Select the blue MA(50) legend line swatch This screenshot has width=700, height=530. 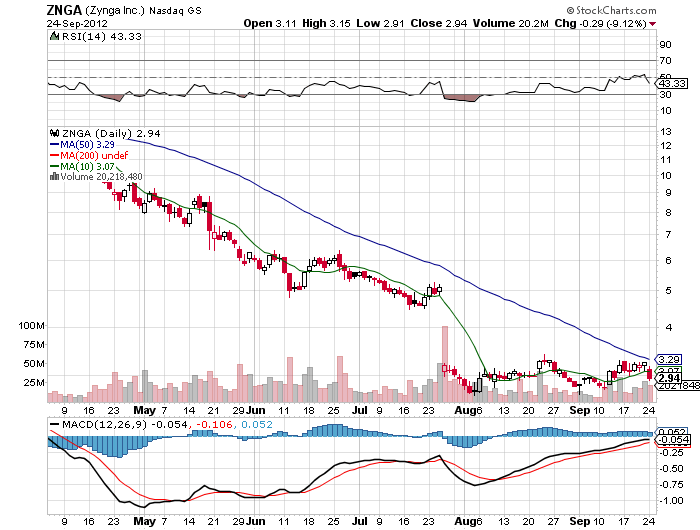(54, 145)
